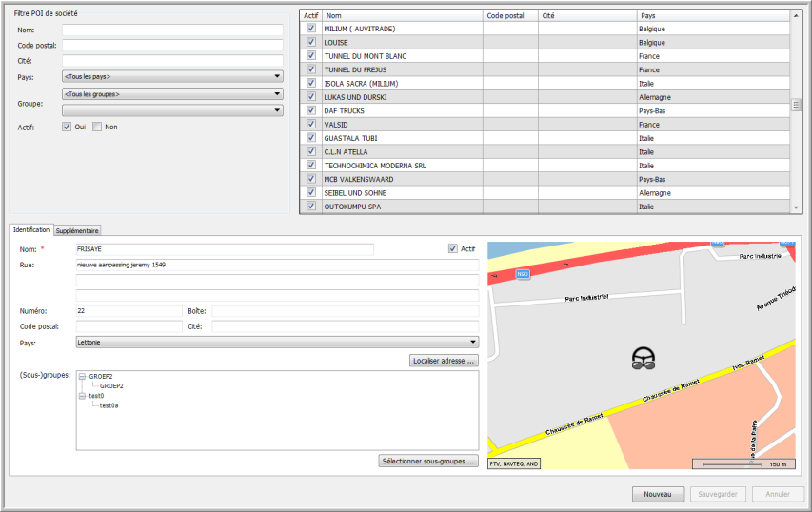
Task: Click the Nom filter input field
Action: (172, 30)
